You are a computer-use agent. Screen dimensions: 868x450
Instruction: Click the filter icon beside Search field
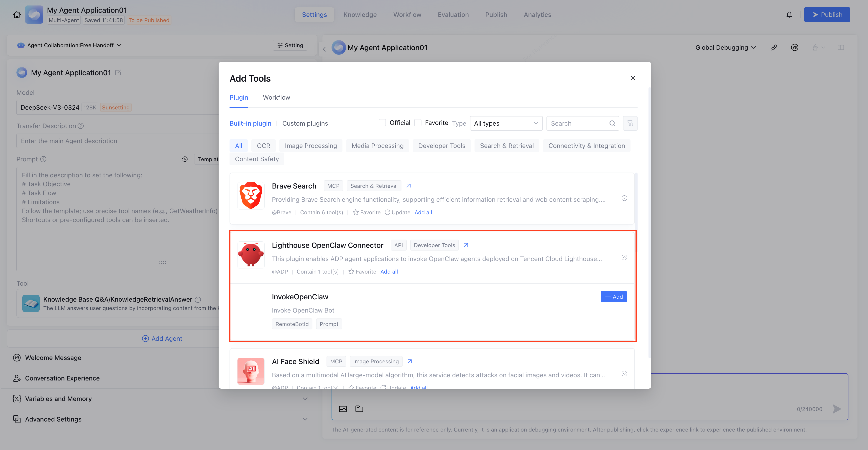(x=630, y=124)
